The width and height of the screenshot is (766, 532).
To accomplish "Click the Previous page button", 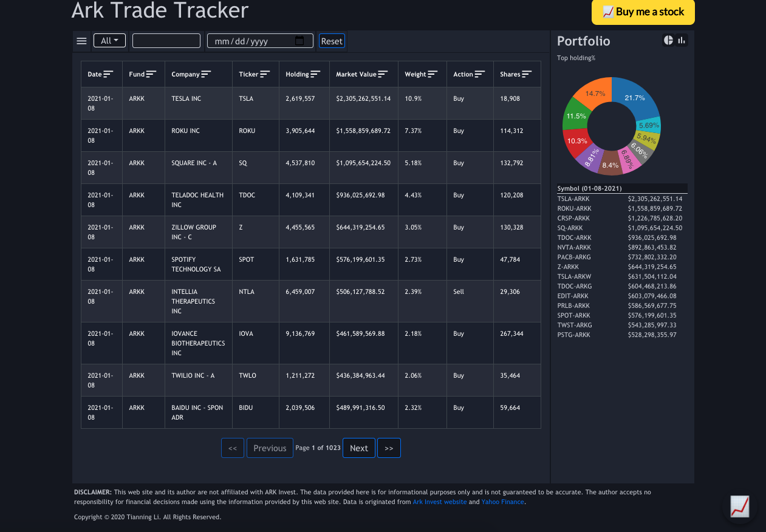I will click(x=270, y=448).
